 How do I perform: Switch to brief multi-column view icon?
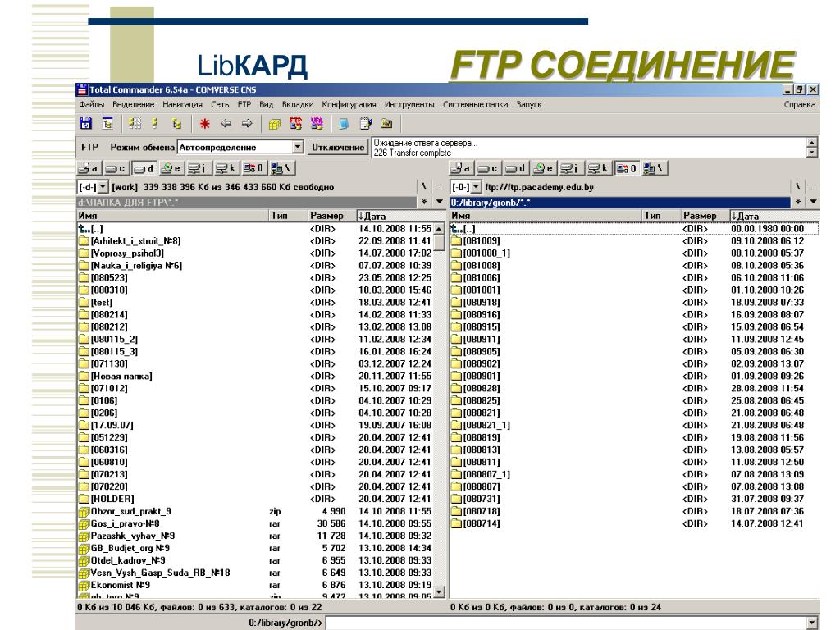coord(135,124)
